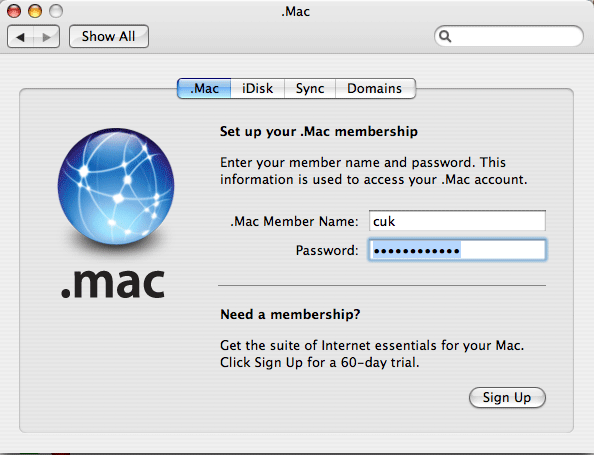
Task: Click into the Password field
Action: (457, 250)
